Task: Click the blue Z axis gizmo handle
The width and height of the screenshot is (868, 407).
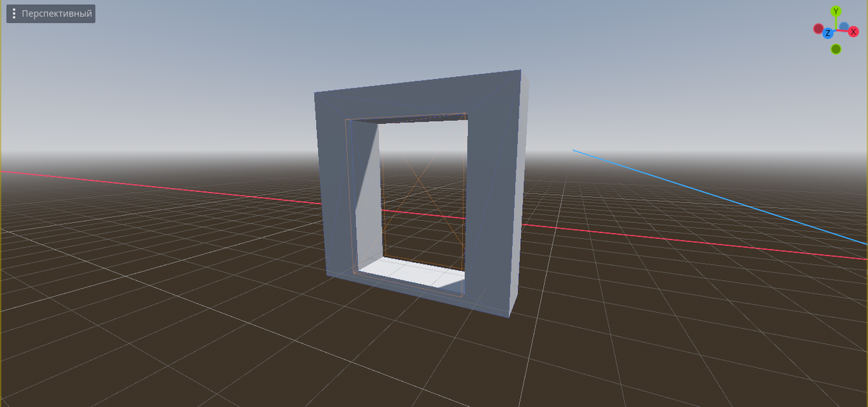Action: pos(827,33)
